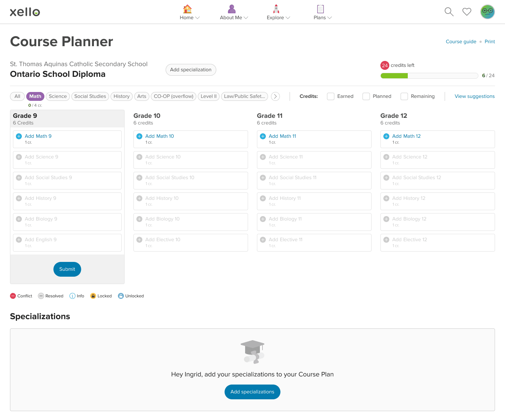
Task: Select the Social Studies filter
Action: click(90, 96)
